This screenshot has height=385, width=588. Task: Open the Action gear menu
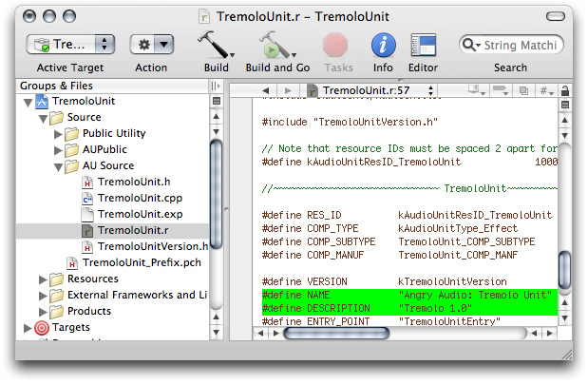(151, 45)
